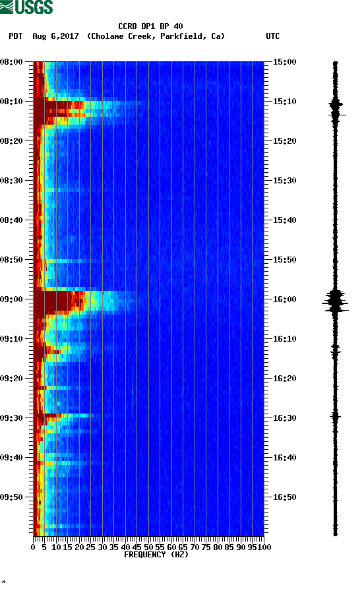Click the '15:30' UTC time label

[284, 180]
